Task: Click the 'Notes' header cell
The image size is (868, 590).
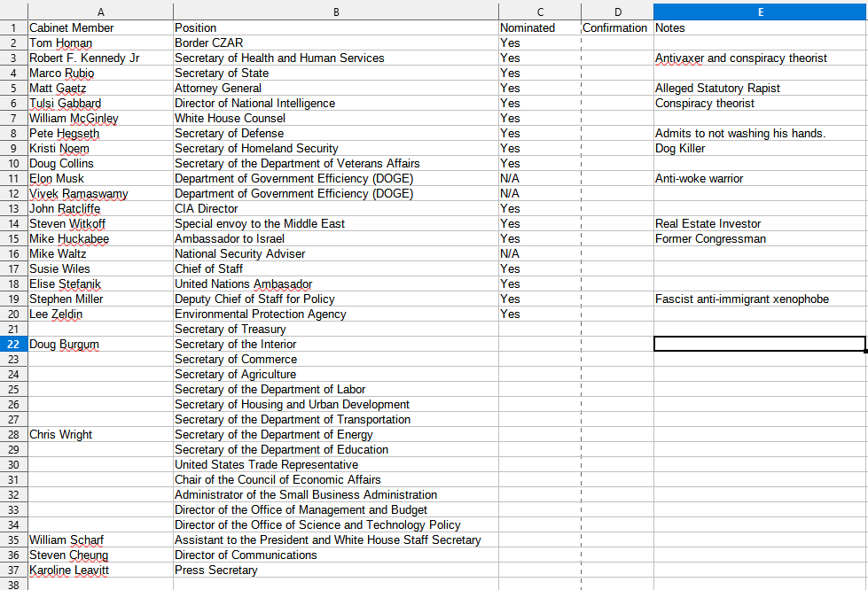Action: (x=761, y=27)
